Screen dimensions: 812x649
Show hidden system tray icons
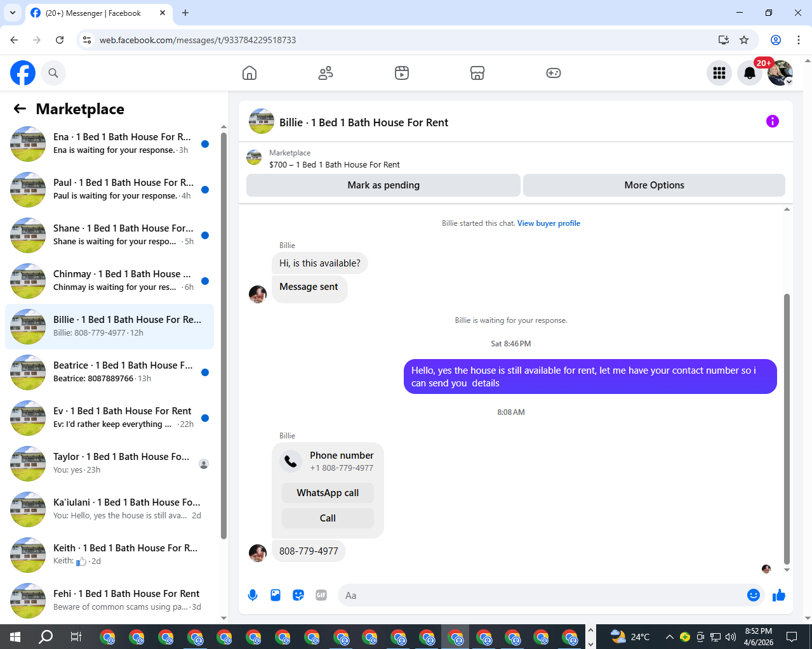669,636
